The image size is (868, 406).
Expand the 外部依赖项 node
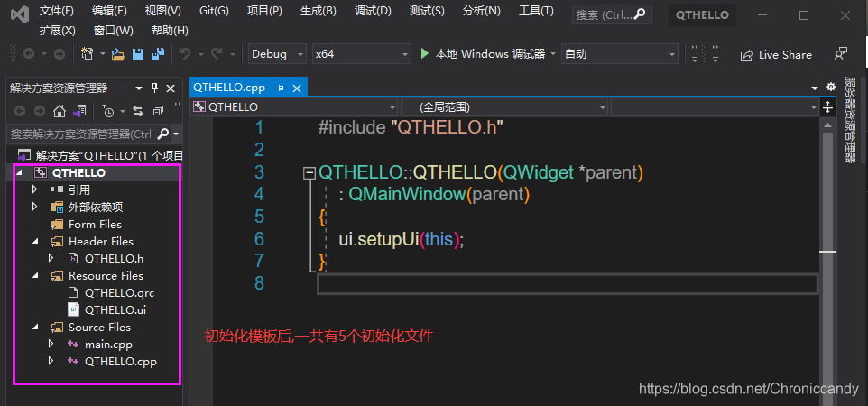click(x=35, y=207)
